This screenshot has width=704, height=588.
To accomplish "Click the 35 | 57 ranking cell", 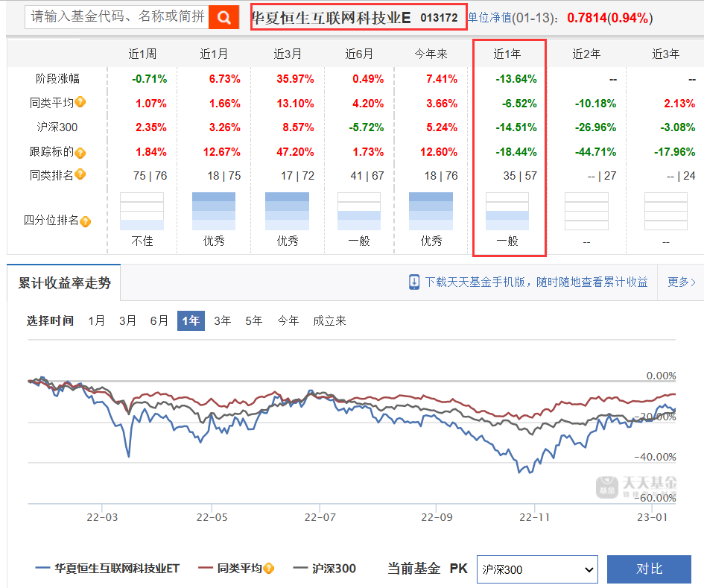I will pos(520,176).
